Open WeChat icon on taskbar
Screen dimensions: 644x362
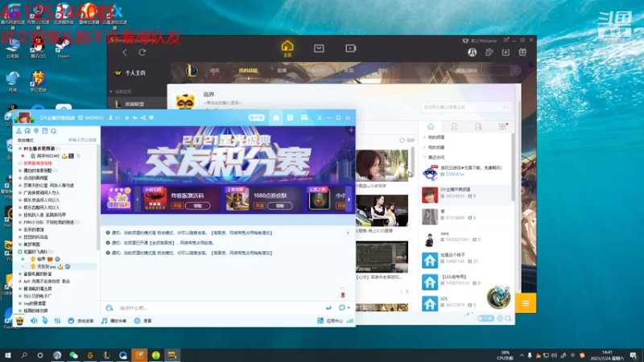73,355
